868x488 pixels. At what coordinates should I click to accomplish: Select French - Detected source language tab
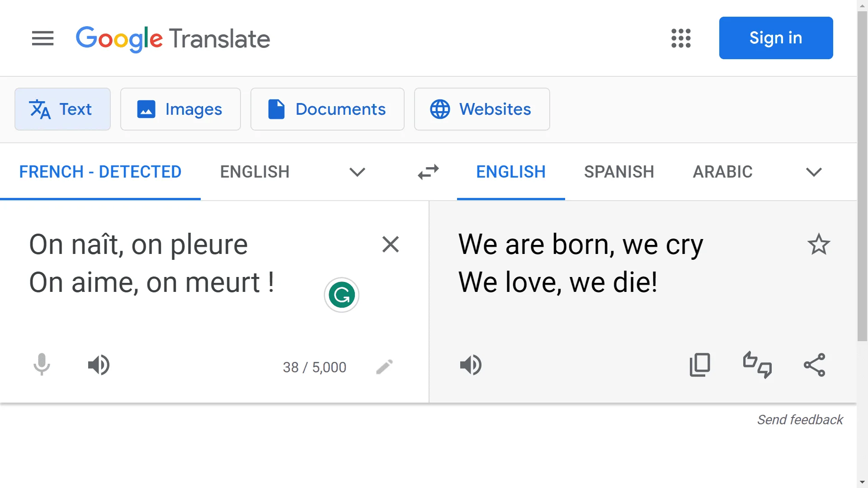coord(100,172)
